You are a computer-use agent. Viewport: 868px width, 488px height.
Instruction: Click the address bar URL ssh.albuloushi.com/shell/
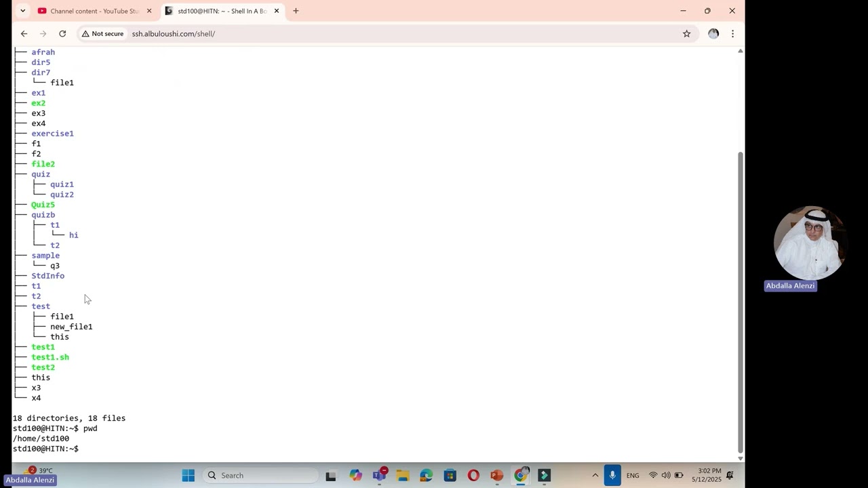click(x=174, y=34)
